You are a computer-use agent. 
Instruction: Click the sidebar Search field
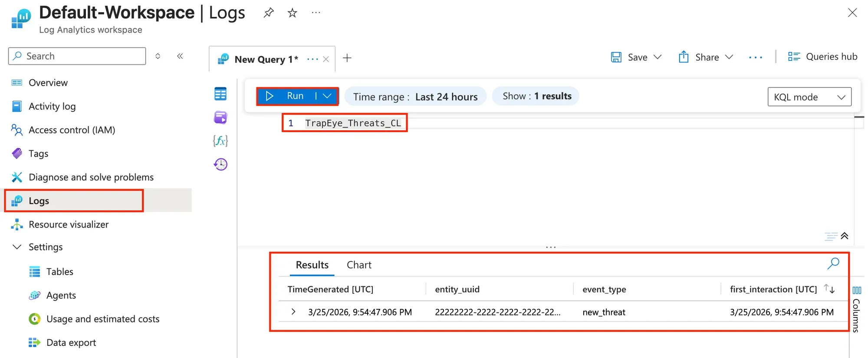point(77,56)
